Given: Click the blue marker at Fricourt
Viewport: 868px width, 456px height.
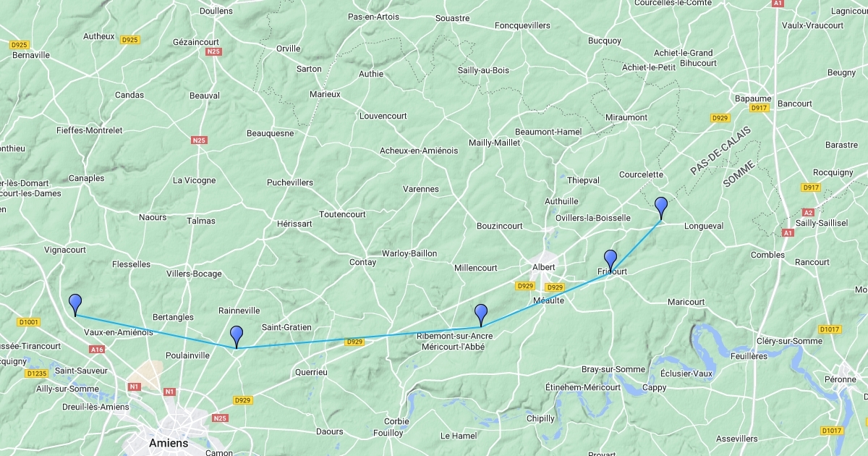Looking at the screenshot, I should pyautogui.click(x=610, y=261).
